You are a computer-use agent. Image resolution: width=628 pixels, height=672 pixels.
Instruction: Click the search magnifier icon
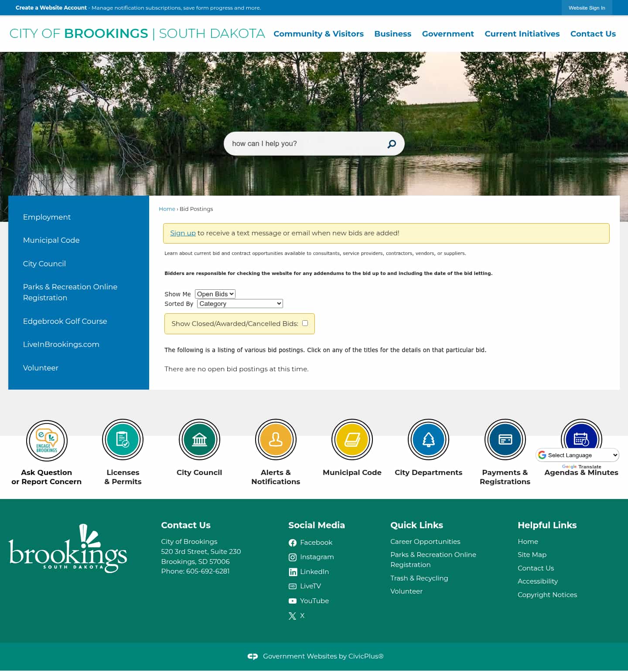pyautogui.click(x=391, y=144)
